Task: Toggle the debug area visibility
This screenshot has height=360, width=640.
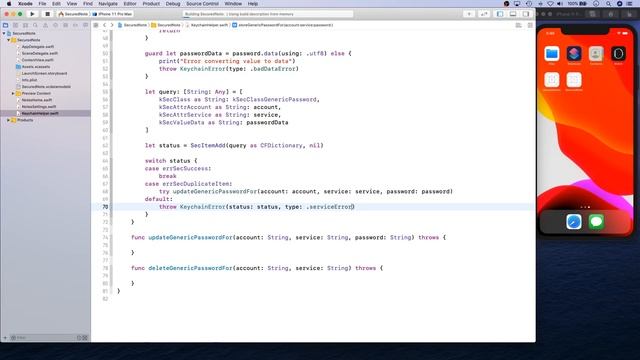Action: point(513,14)
